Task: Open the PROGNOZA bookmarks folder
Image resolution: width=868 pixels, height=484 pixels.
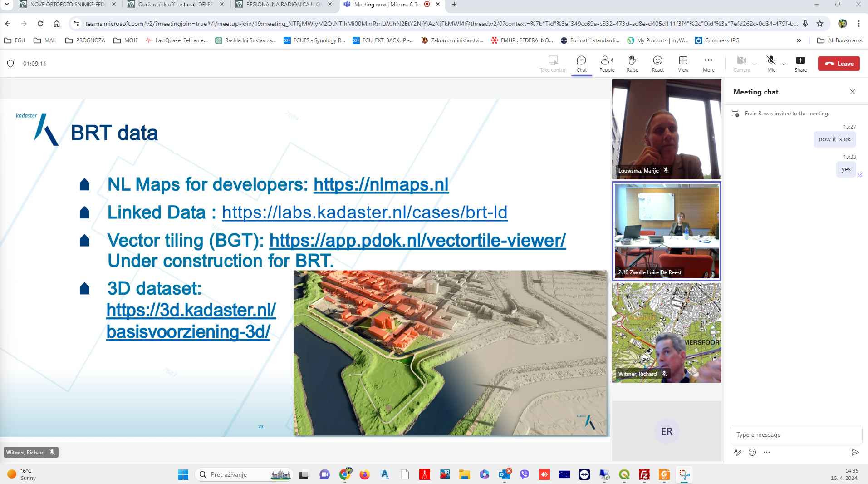Action: (85, 40)
